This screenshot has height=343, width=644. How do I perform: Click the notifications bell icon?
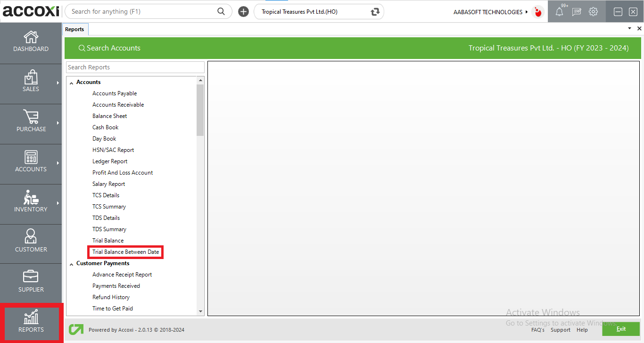[x=559, y=12]
